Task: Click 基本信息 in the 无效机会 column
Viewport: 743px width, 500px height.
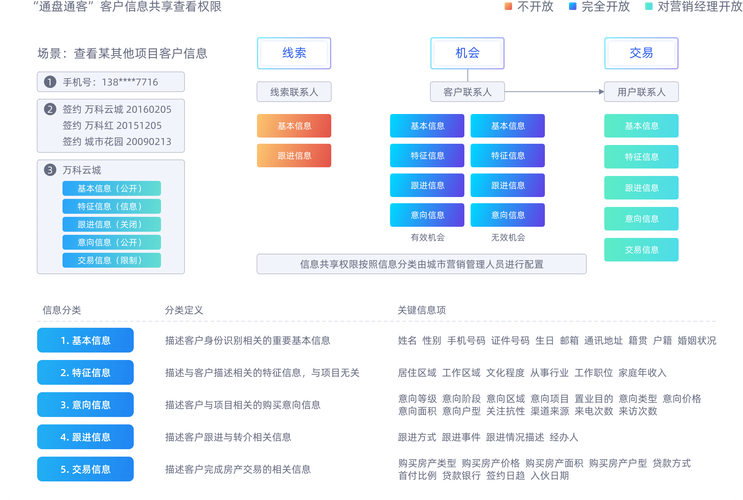Action: click(x=507, y=126)
